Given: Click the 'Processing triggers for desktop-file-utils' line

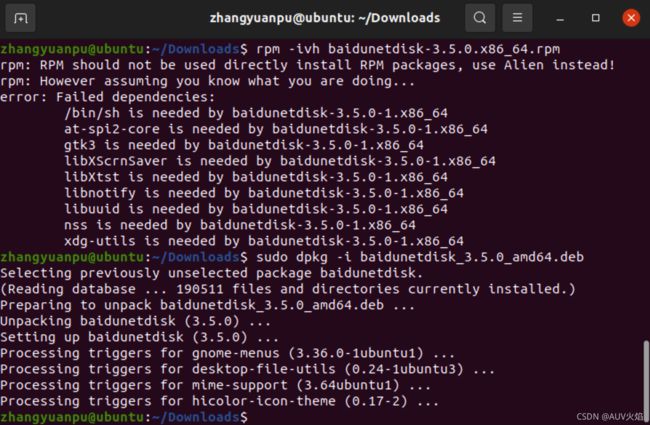Looking at the screenshot, I should pos(247,369).
